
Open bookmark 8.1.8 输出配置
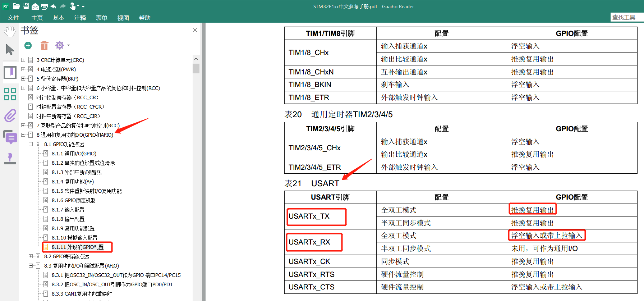tap(68, 219)
